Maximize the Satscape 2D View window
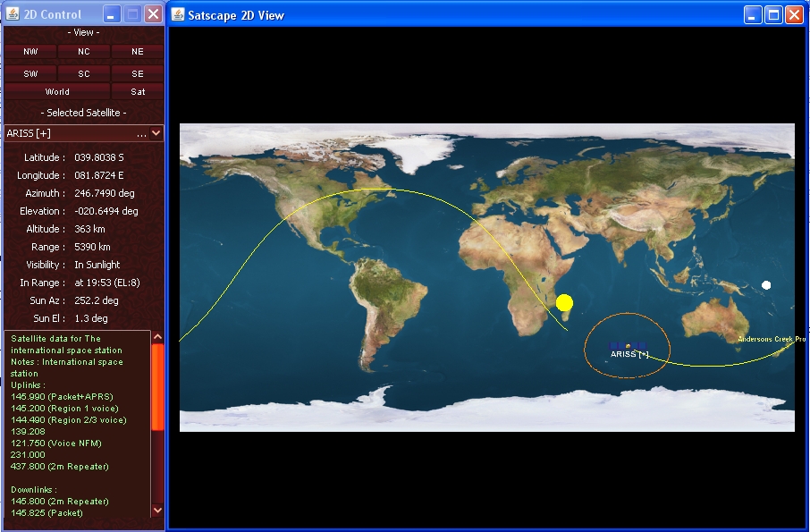Screen dimensions: 810x532 (773, 14)
